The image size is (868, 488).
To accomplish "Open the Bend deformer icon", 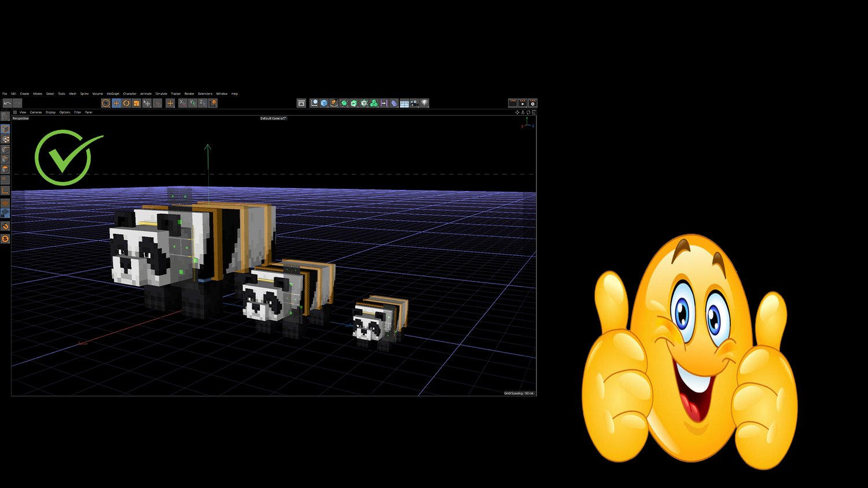I will coord(394,103).
